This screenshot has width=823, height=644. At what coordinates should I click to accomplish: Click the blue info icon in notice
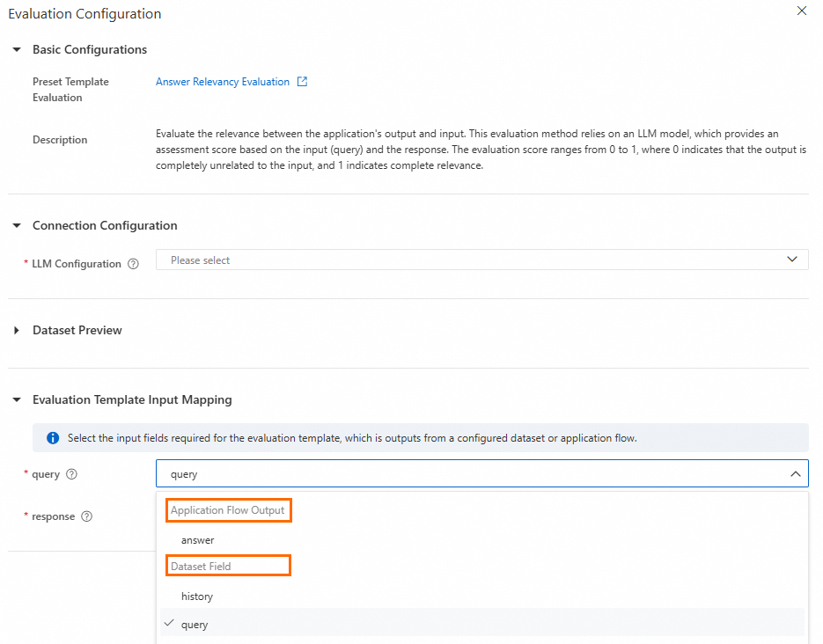tap(53, 437)
